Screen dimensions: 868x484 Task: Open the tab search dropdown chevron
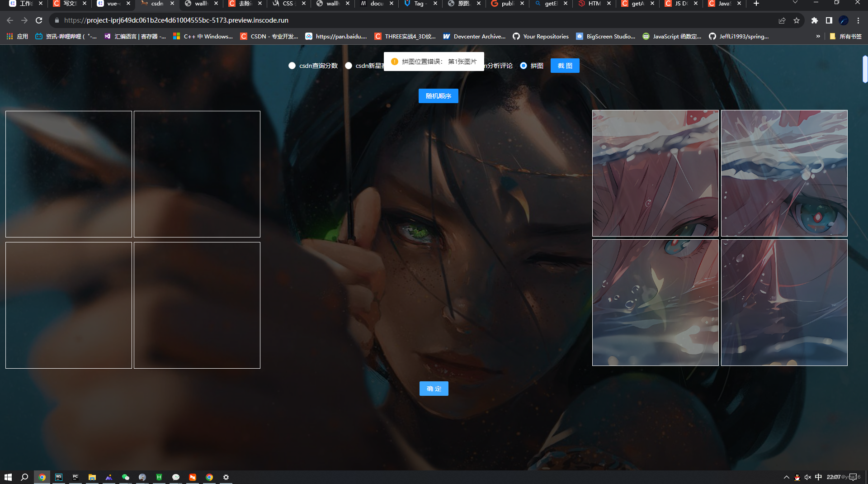click(x=795, y=3)
